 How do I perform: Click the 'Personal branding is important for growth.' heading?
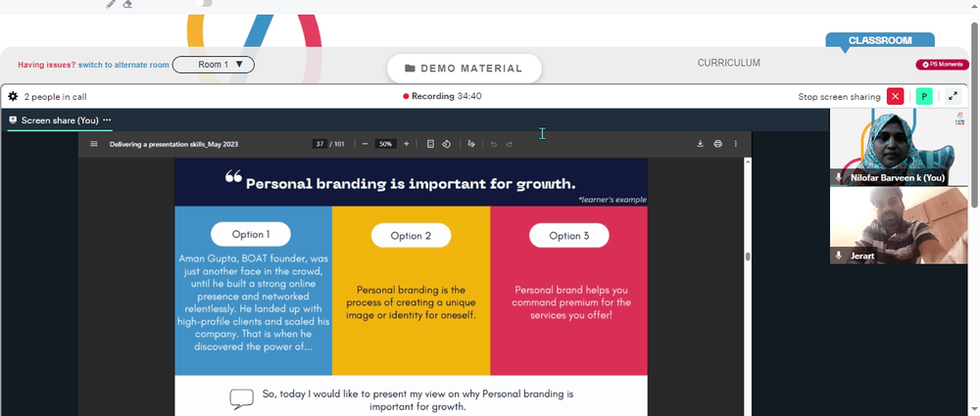coord(410,184)
